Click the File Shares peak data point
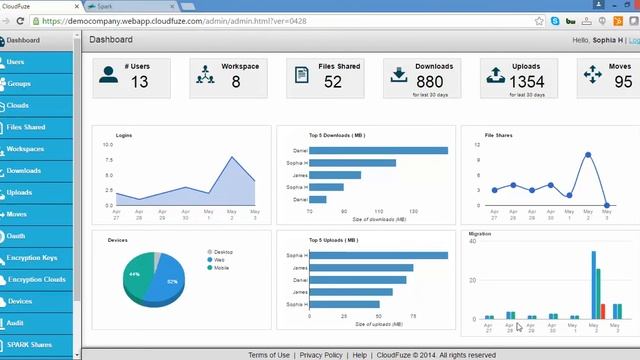This screenshot has width=640, height=360. tap(588, 155)
